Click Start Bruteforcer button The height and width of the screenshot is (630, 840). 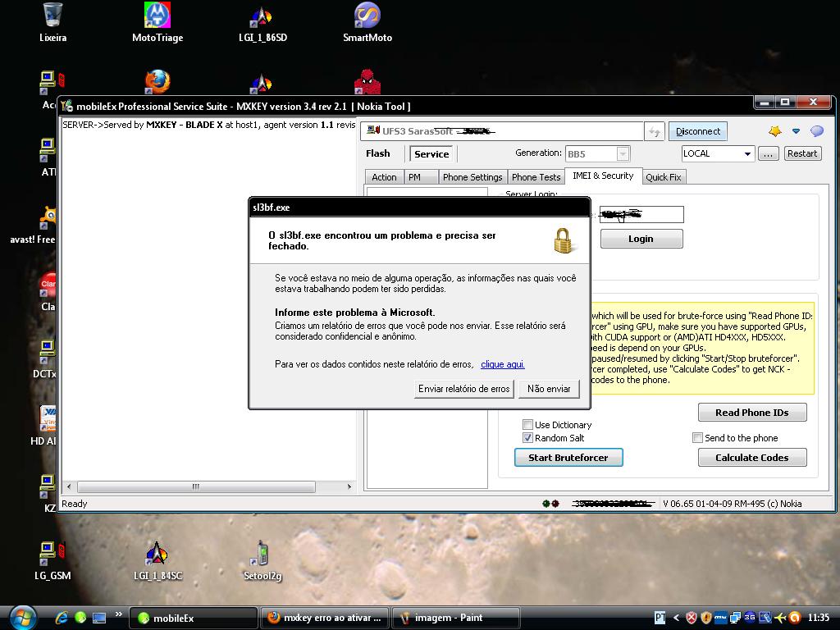[568, 458]
